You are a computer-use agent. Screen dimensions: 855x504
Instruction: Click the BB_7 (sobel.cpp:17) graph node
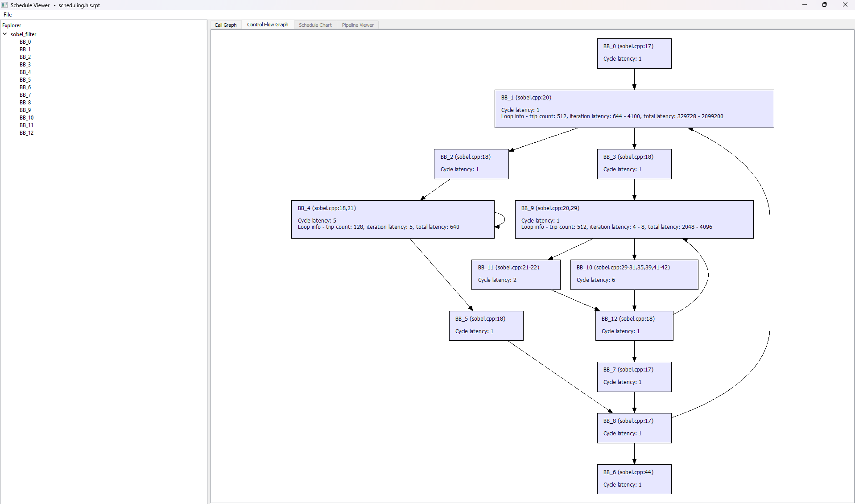(634, 377)
